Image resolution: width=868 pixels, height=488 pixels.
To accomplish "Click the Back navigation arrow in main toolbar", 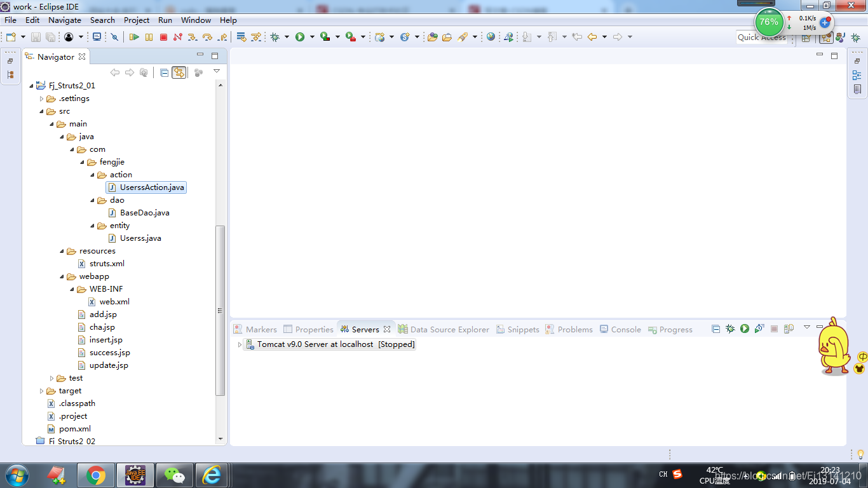I will tap(592, 37).
